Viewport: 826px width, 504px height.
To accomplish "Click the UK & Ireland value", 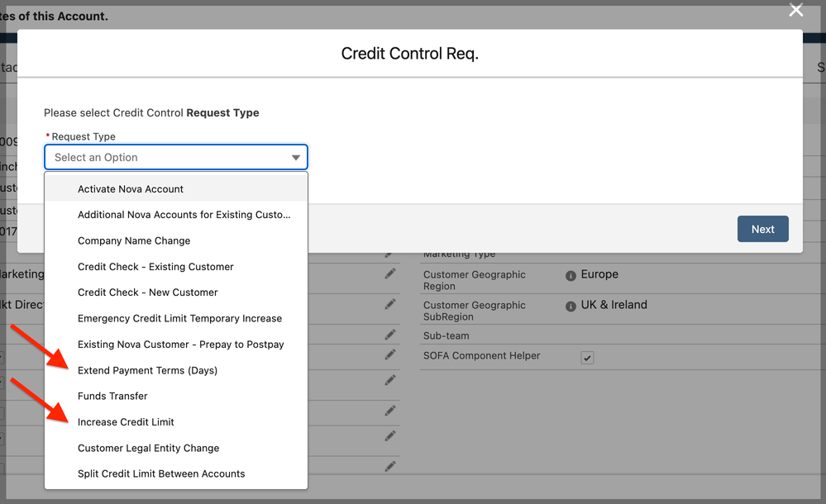I will tap(614, 305).
